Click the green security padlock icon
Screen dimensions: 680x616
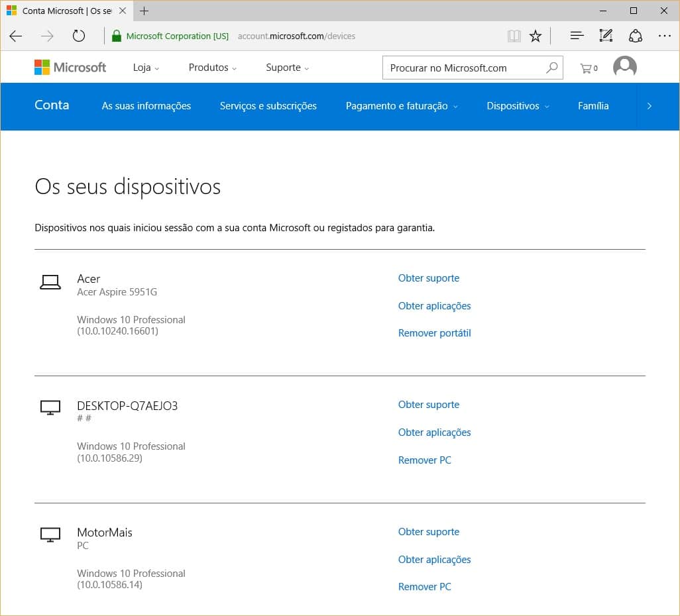coord(116,36)
